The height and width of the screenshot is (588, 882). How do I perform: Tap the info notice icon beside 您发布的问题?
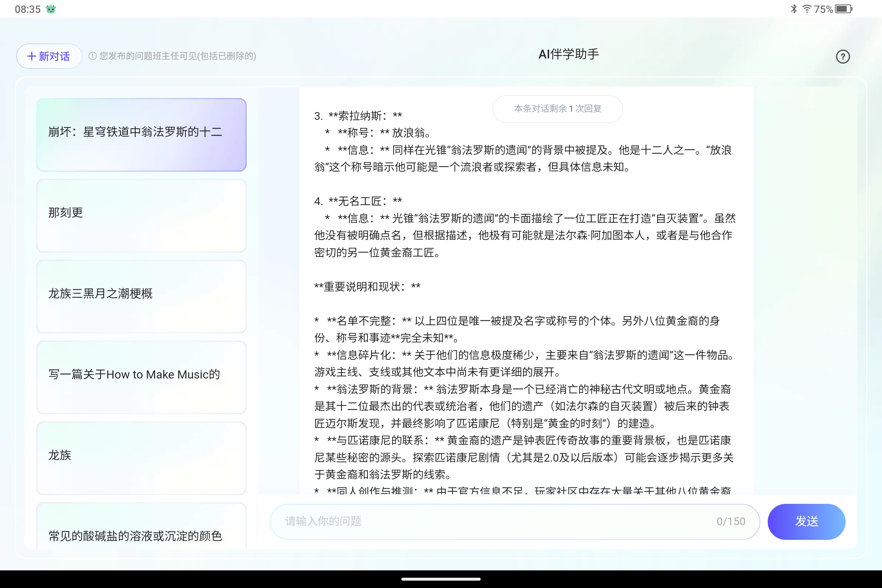(x=93, y=56)
